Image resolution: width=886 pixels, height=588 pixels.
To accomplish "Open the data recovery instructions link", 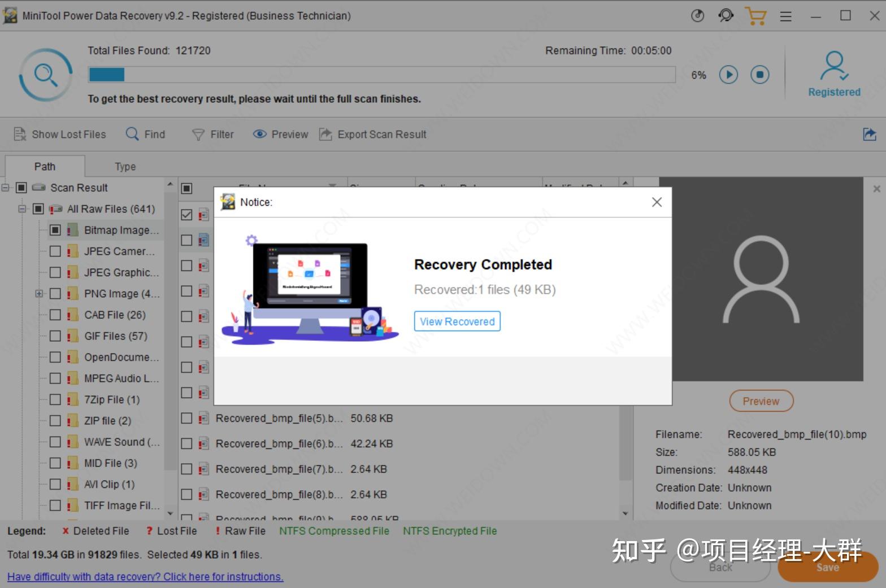I will click(145, 577).
